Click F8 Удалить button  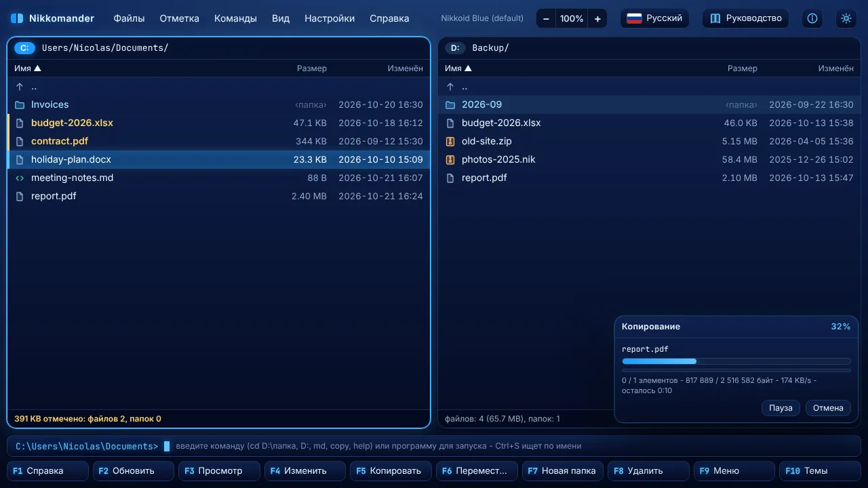point(648,470)
